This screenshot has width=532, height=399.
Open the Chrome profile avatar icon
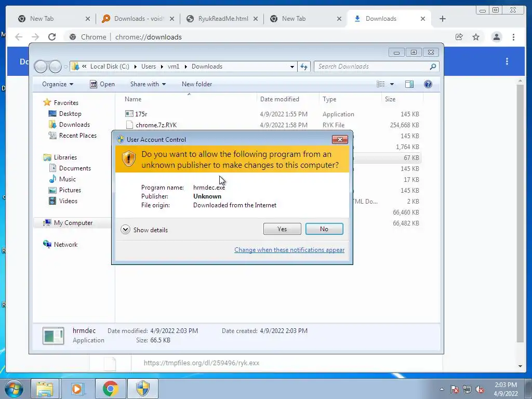[496, 37]
